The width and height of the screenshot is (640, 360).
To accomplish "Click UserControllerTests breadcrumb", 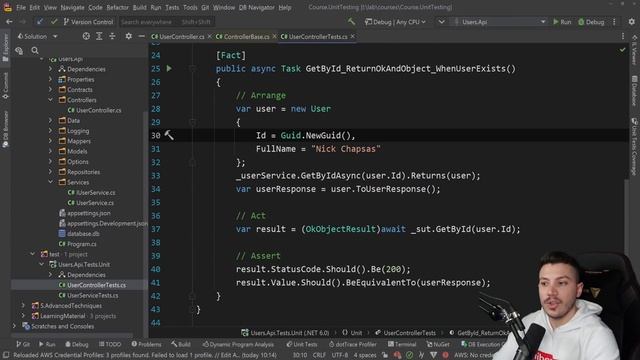I will [x=405, y=333].
